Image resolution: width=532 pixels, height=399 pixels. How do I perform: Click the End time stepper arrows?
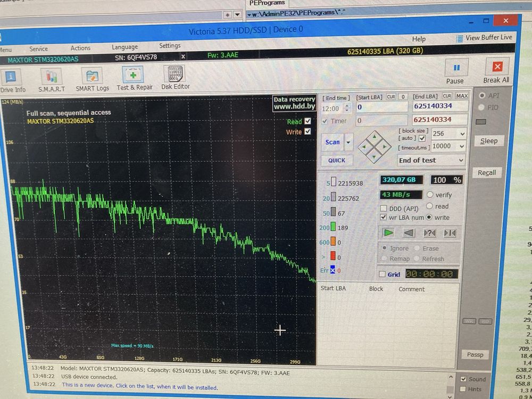pyautogui.click(x=347, y=109)
